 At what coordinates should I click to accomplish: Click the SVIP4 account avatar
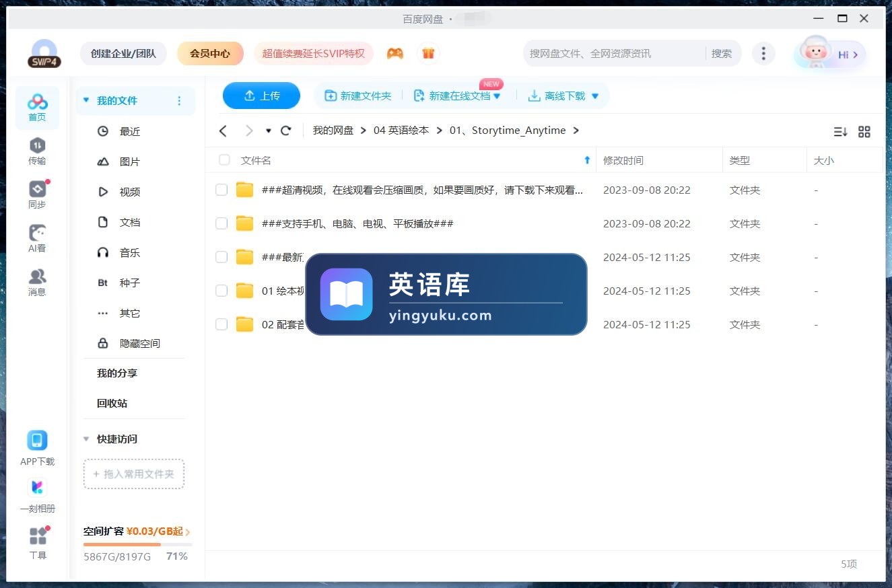[44, 54]
